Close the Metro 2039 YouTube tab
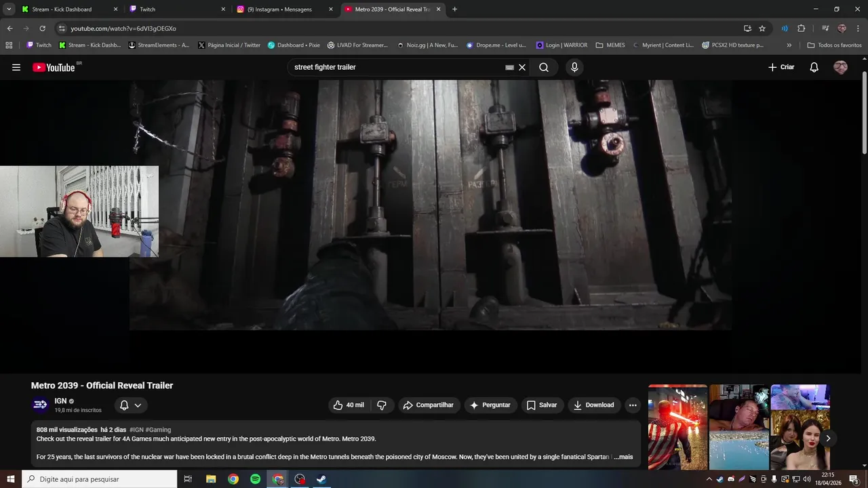 (x=438, y=9)
